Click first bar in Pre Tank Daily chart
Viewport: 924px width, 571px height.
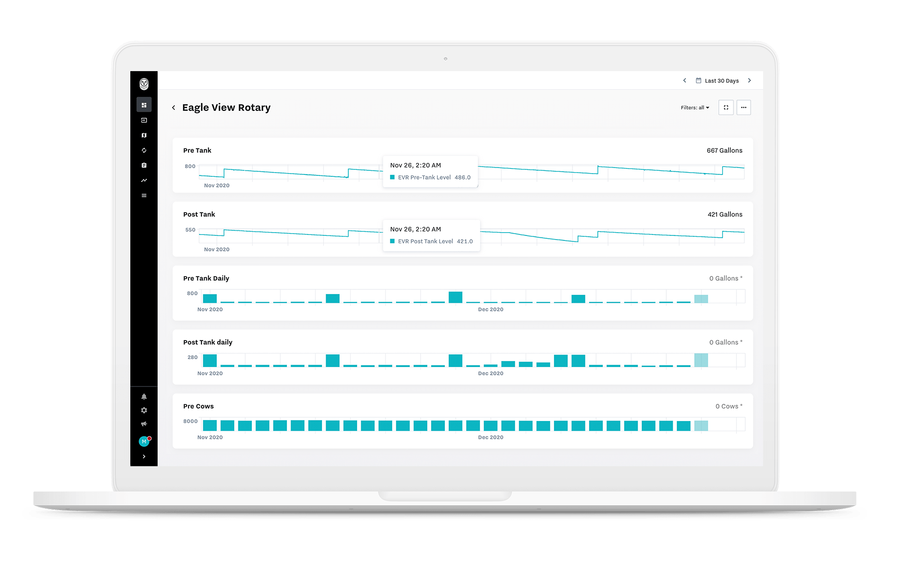(x=210, y=298)
